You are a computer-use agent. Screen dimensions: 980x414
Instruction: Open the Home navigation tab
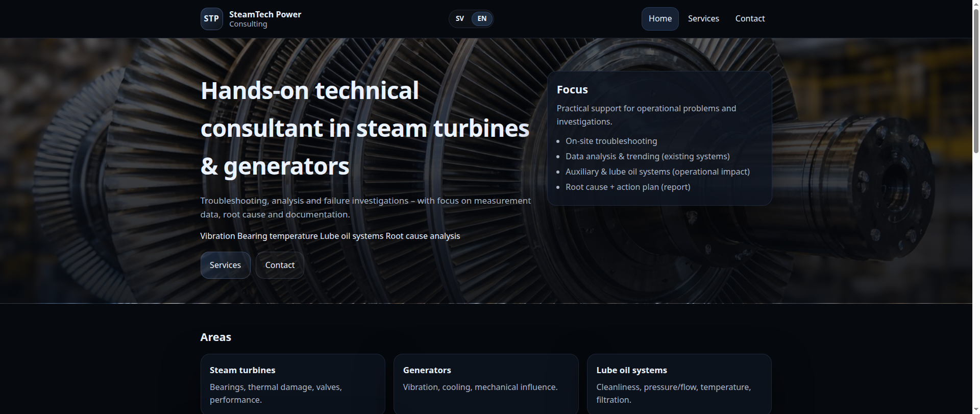659,19
